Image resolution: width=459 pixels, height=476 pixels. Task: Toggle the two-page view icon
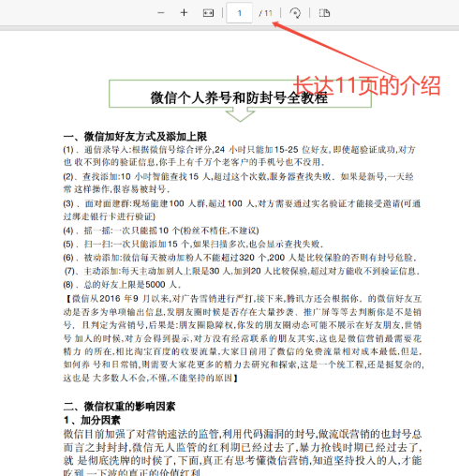[x=324, y=13]
